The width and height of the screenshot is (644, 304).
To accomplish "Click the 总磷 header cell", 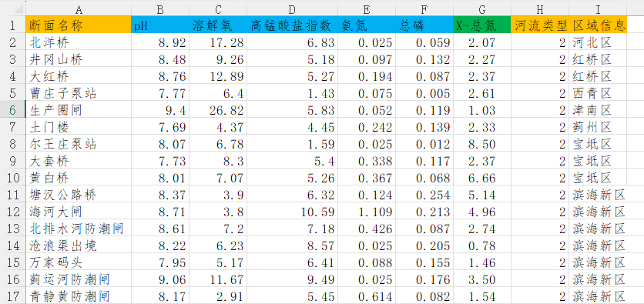I will point(424,25).
